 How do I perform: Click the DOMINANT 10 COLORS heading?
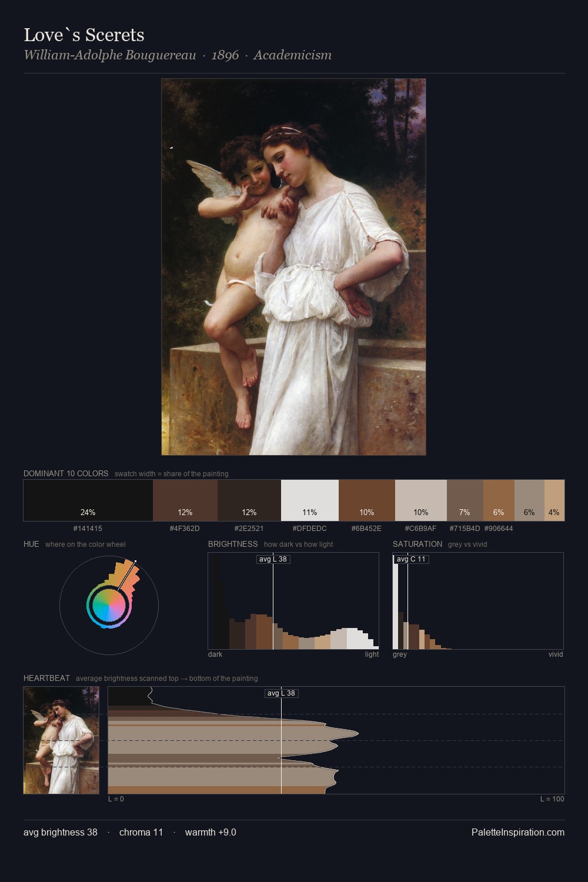click(66, 473)
